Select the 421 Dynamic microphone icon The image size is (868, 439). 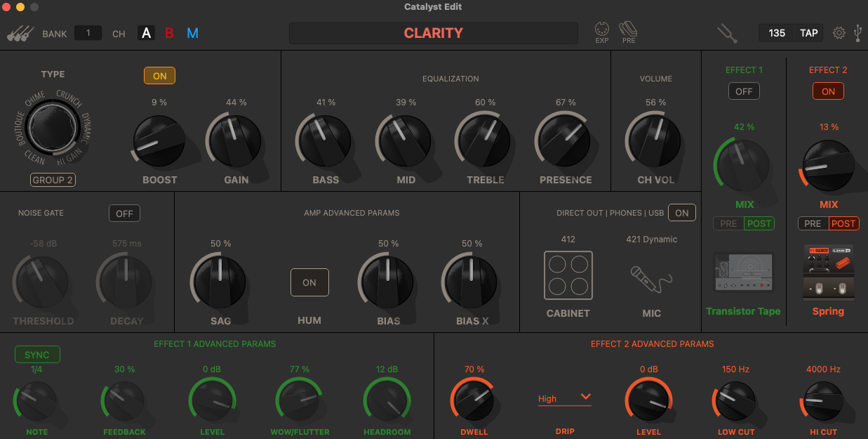(651, 280)
